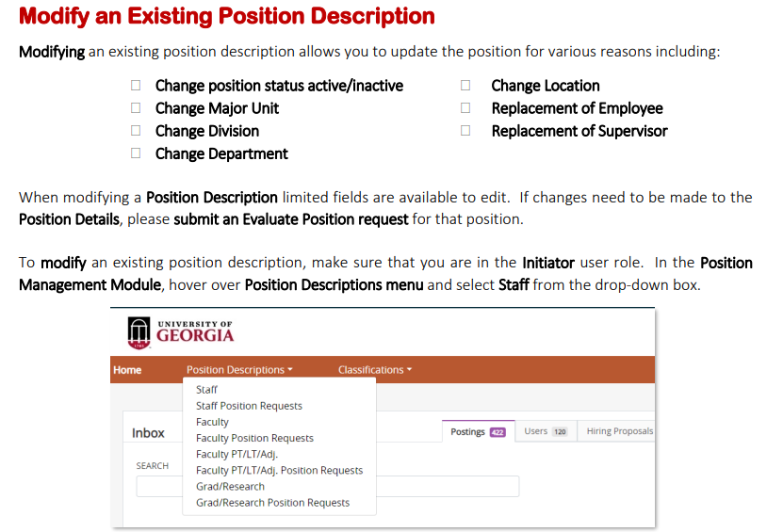Screen dimensions: 767x532
Task: Check the Change Major Unit box
Action: tap(137, 108)
